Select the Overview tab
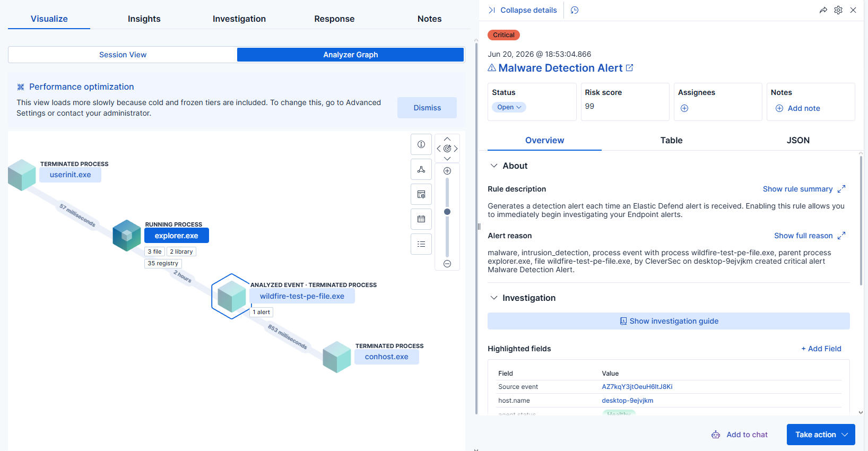868x451 pixels. 544,140
